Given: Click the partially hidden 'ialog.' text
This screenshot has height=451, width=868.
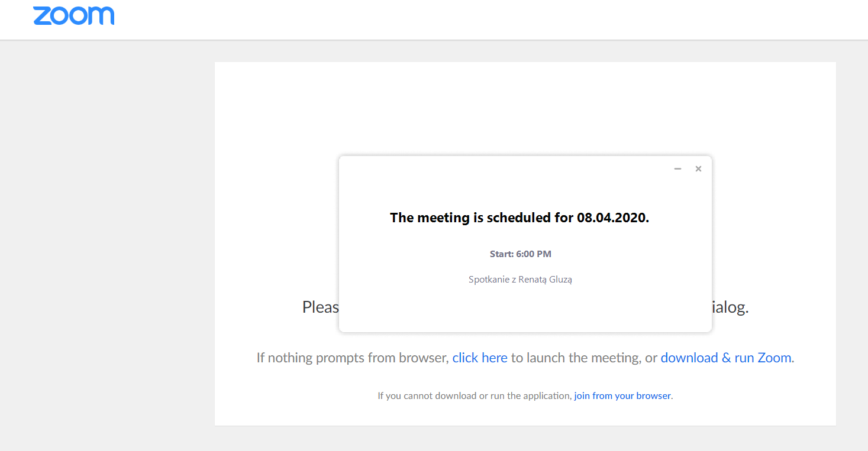Looking at the screenshot, I should point(730,307).
